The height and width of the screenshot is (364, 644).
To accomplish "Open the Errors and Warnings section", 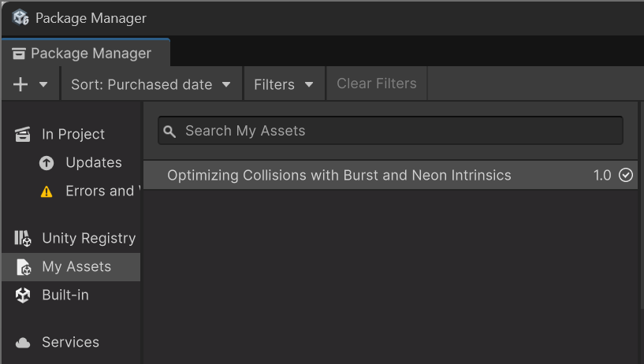I will point(71,191).
